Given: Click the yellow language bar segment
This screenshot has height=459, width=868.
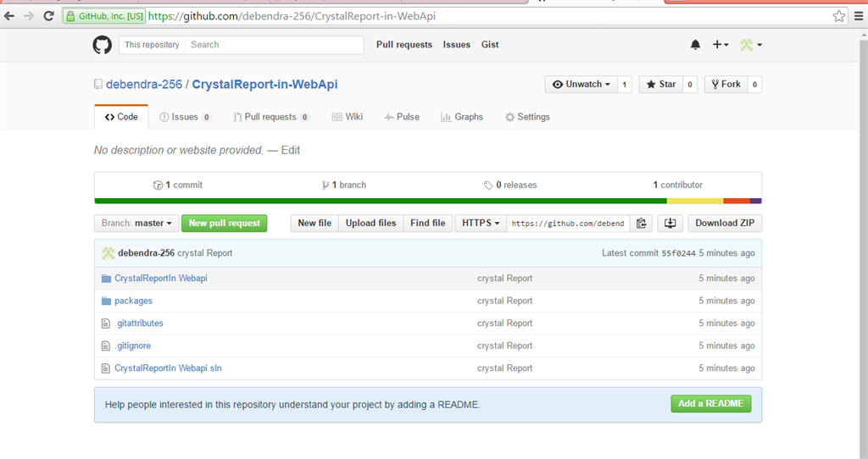Looking at the screenshot, I should click(x=695, y=202).
